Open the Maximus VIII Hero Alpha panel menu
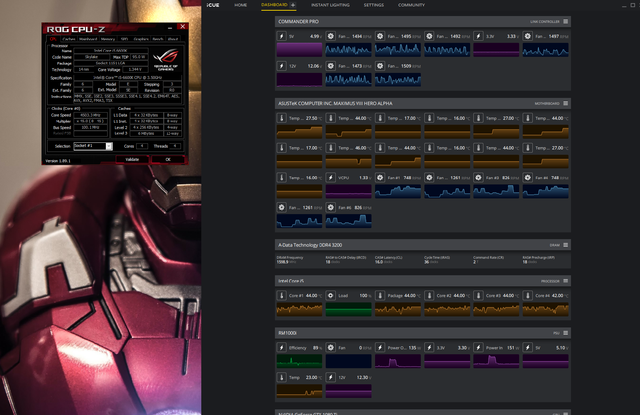 point(566,103)
